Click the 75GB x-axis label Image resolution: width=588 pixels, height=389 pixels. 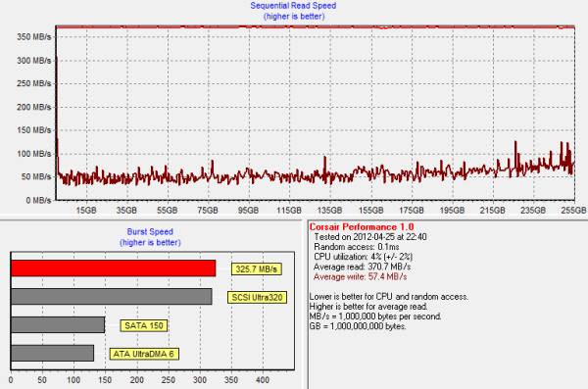tap(208, 211)
